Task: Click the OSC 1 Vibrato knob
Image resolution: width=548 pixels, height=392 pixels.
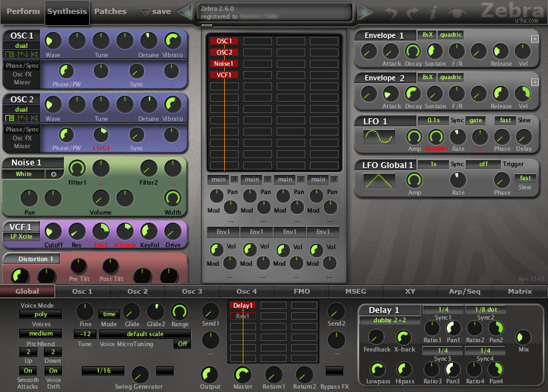Action: tap(173, 41)
